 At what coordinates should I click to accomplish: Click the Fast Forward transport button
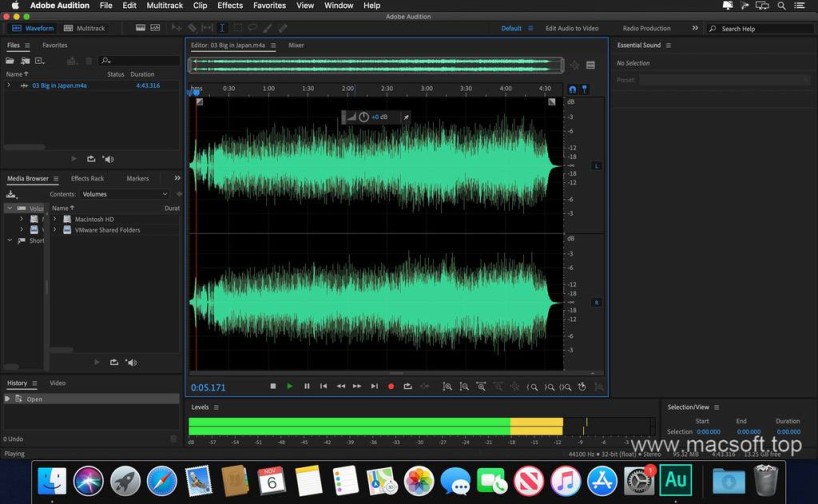coord(357,386)
